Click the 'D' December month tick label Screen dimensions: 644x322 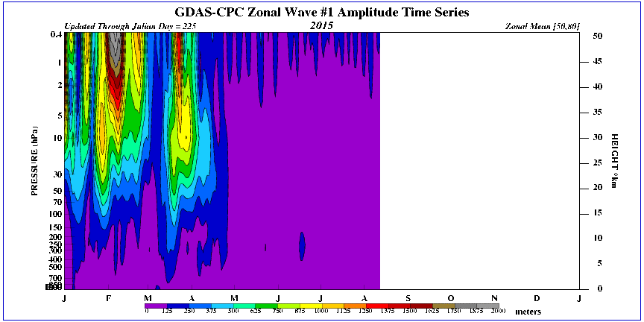537,297
